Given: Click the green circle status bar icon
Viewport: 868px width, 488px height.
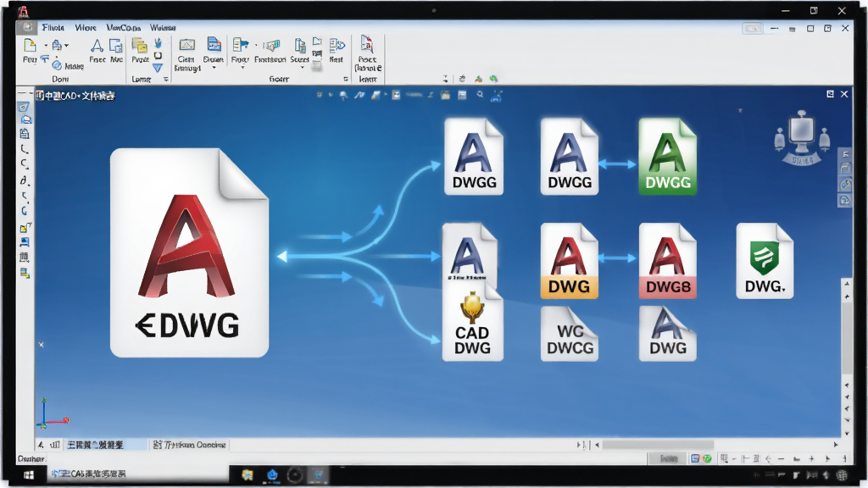Looking at the screenshot, I should (x=707, y=458).
